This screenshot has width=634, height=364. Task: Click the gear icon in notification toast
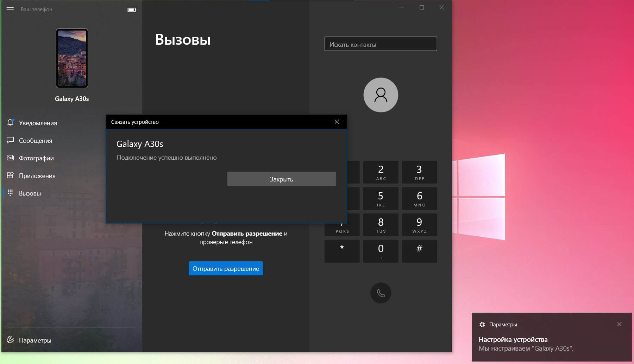pos(482,325)
